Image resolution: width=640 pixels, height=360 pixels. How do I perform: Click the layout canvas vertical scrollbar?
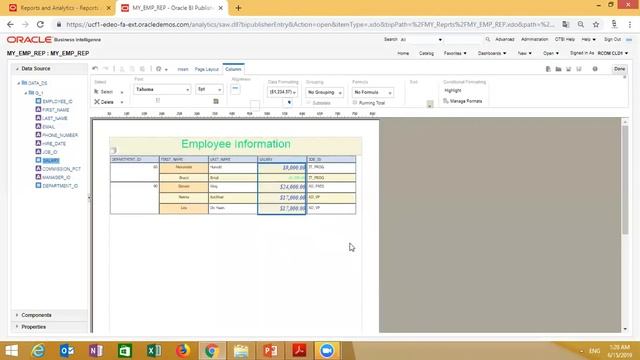(x=625, y=180)
